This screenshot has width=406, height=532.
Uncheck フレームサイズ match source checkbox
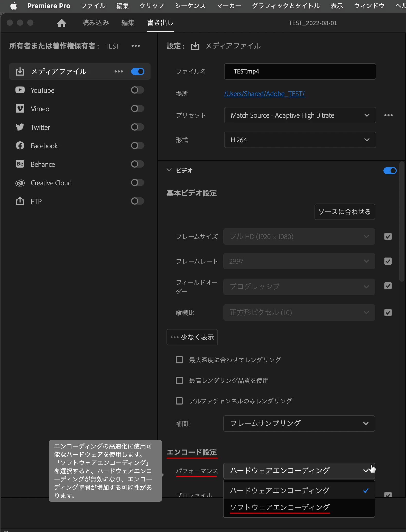[x=388, y=236]
